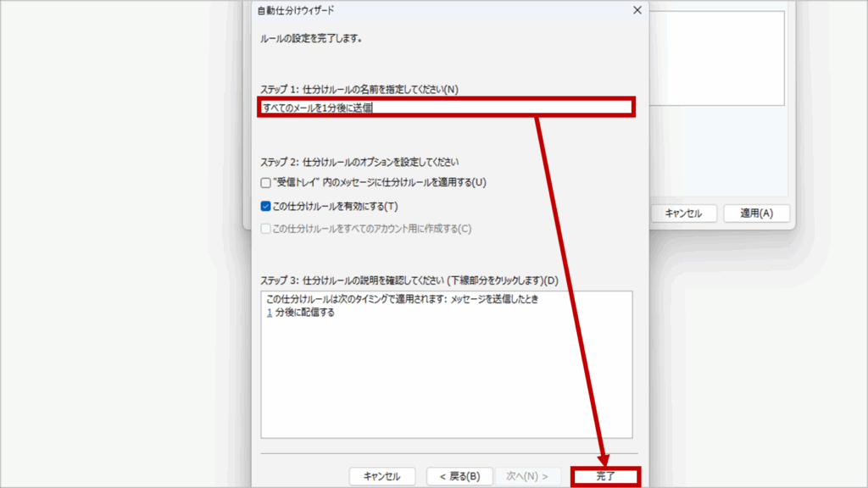
Task: Click the text 分後に配信する
Action: pyautogui.click(x=305, y=313)
